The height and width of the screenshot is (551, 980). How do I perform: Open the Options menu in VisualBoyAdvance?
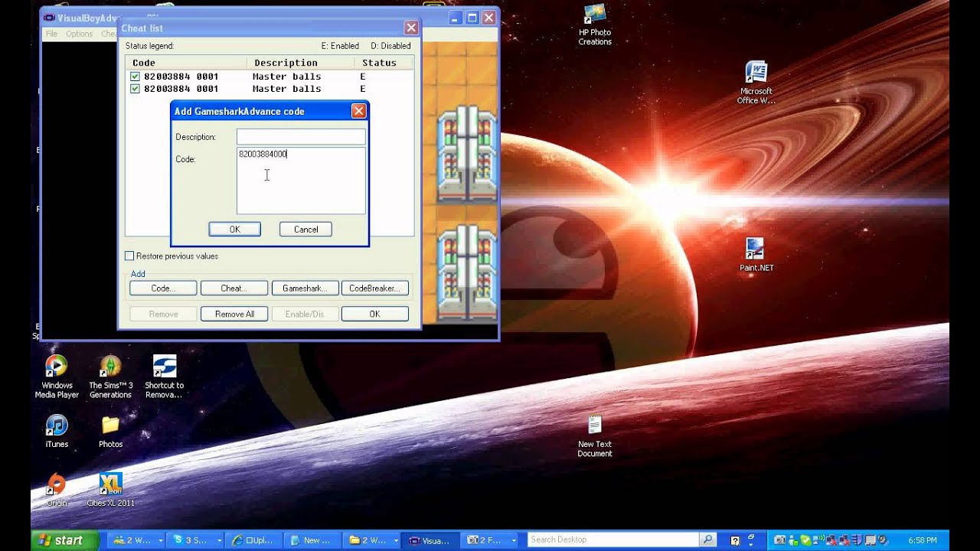click(79, 34)
